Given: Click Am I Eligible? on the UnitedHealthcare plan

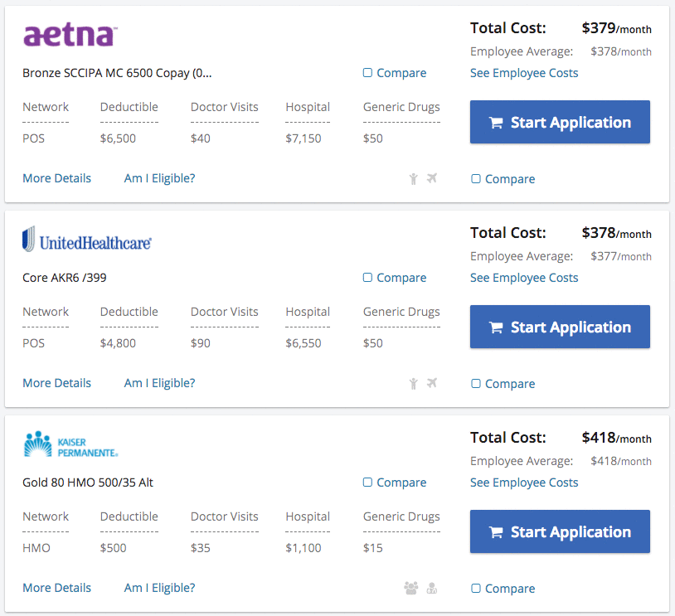Looking at the screenshot, I should point(159,383).
